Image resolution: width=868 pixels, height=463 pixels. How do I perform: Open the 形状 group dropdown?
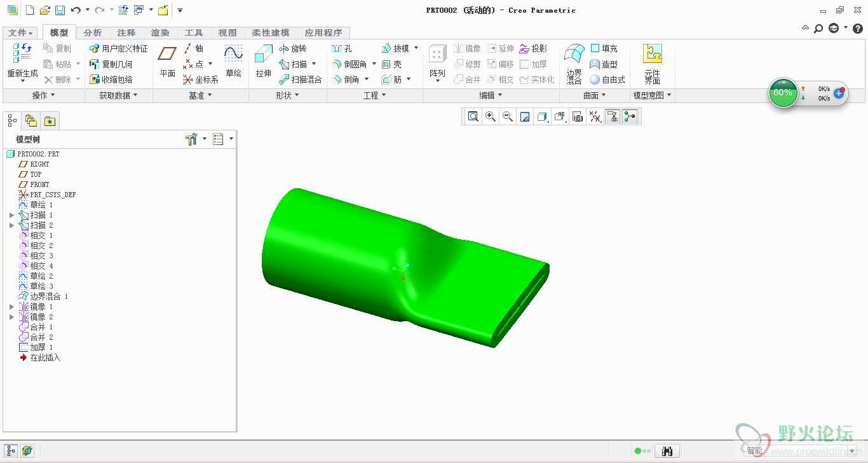pos(287,95)
